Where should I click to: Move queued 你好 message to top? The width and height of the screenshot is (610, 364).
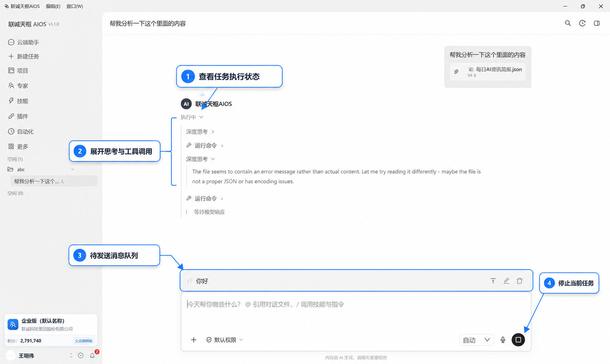[493, 281]
